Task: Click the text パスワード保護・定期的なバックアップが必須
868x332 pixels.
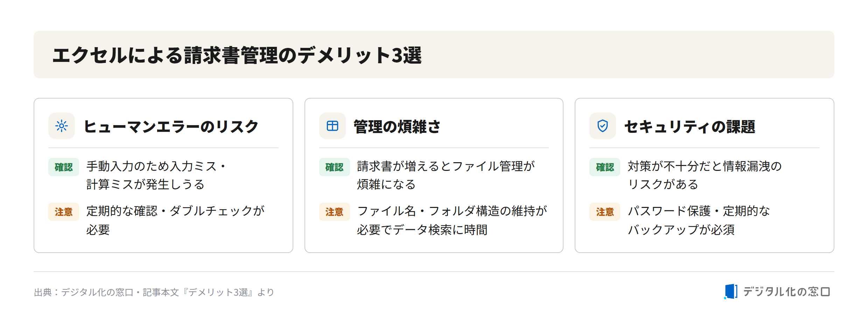Action: tap(699, 220)
